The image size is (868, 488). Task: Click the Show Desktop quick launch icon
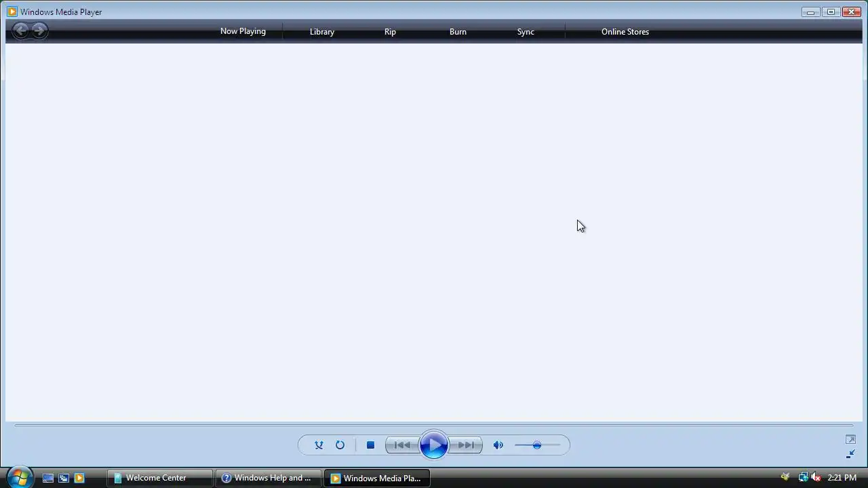click(x=48, y=478)
